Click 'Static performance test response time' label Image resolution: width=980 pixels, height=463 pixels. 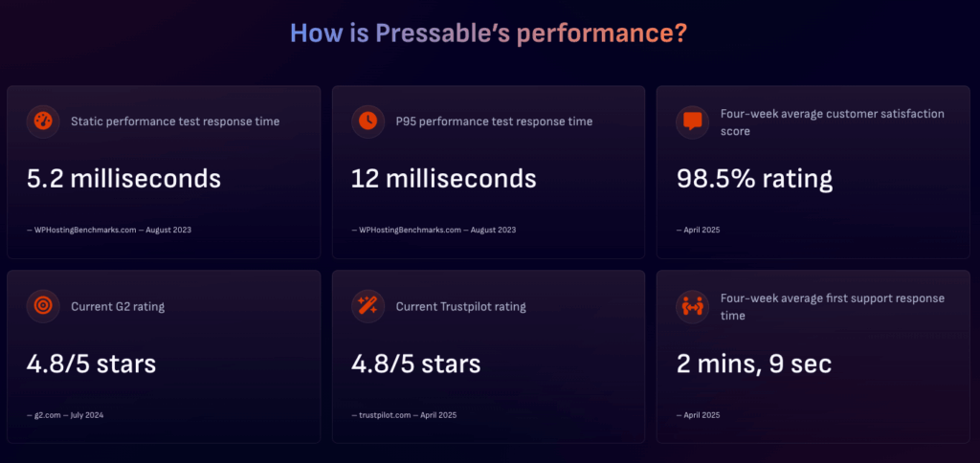coord(175,121)
